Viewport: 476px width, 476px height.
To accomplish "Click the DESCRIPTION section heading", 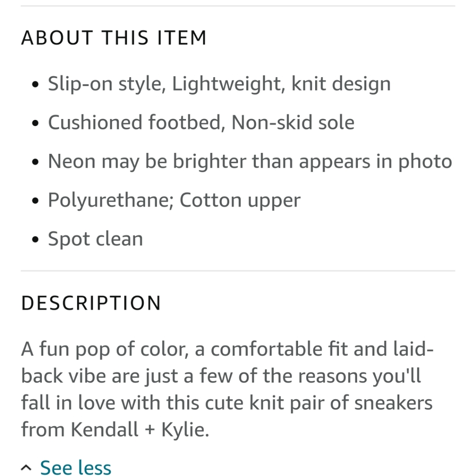I will click(x=90, y=303).
